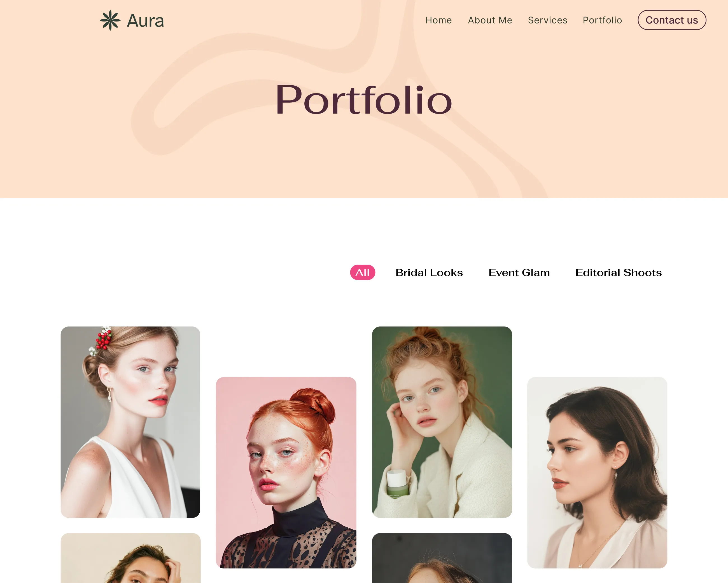
Task: Open the partially visible beige background photo
Action: [130, 558]
